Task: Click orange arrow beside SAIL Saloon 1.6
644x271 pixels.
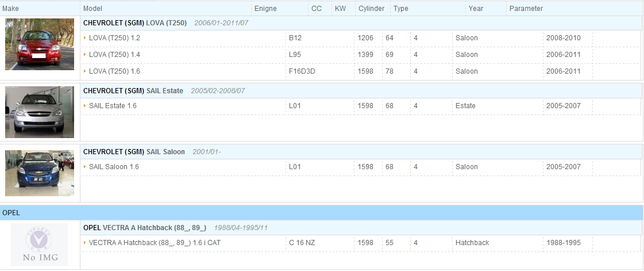Action: point(84,166)
